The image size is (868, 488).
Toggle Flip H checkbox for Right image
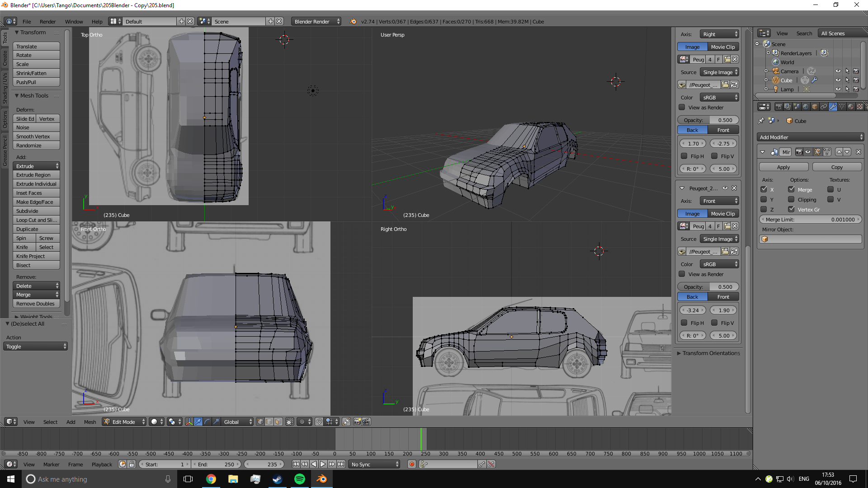684,156
